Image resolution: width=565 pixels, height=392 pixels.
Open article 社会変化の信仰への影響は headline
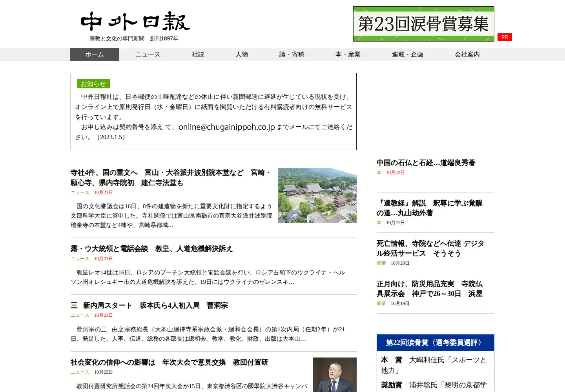pyautogui.click(x=169, y=362)
